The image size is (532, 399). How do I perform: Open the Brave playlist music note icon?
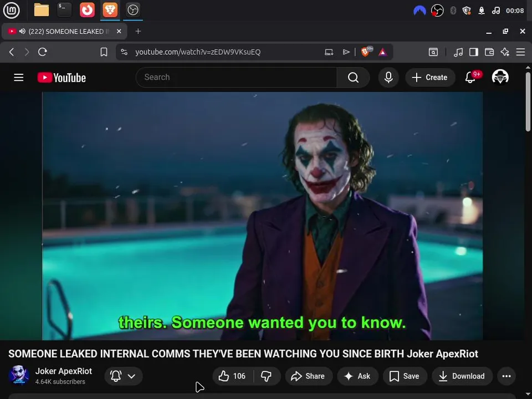[458, 52]
